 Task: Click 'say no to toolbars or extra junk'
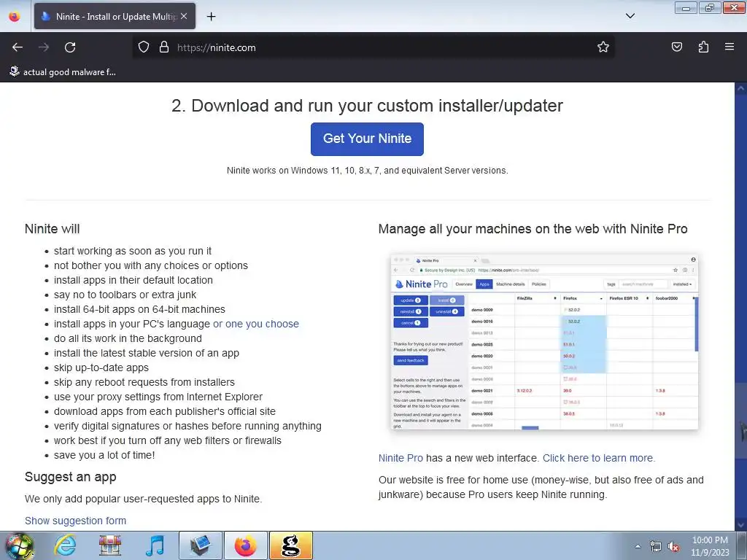(x=125, y=295)
